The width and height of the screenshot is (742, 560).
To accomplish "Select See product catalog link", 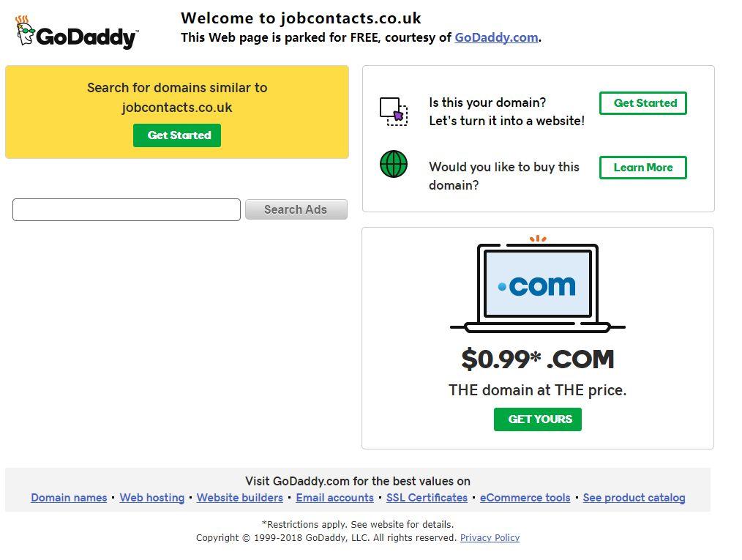I will click(634, 498).
